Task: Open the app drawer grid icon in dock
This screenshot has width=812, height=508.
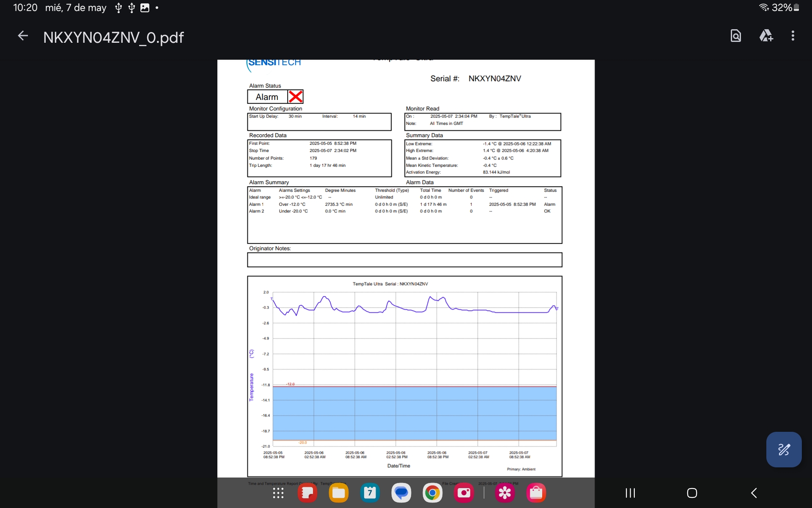Action: 278,493
